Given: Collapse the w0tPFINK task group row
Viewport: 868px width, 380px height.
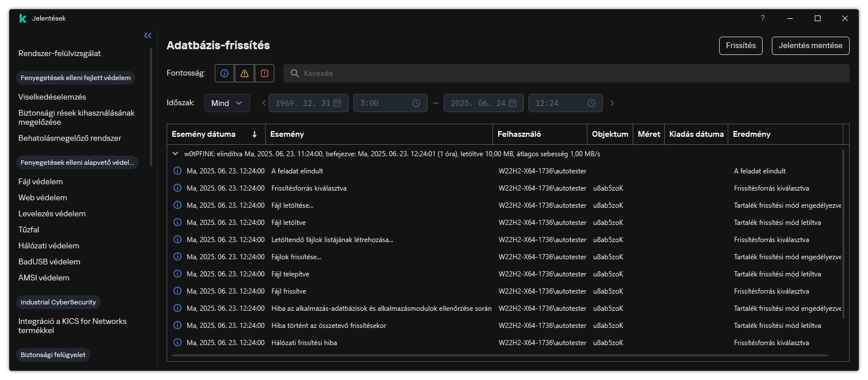Looking at the screenshot, I should (175, 154).
